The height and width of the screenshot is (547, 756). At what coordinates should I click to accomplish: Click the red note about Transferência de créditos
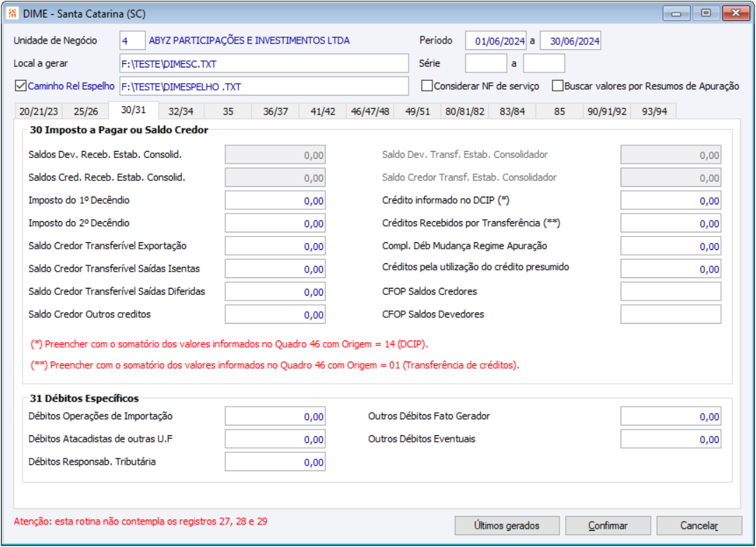pos(275,365)
